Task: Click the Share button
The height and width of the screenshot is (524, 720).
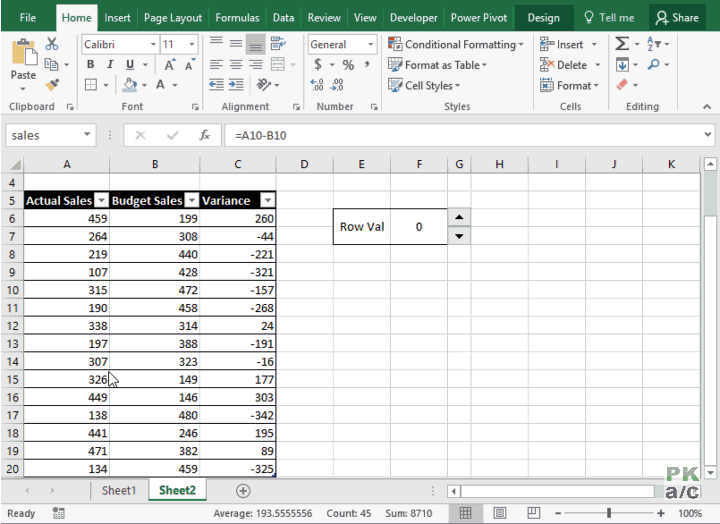Action: click(x=676, y=17)
